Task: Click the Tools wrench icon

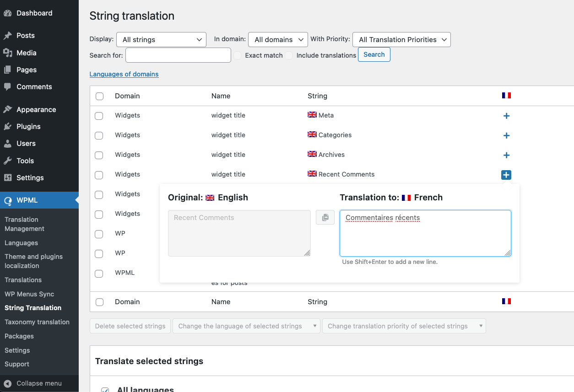Action: 8,161
